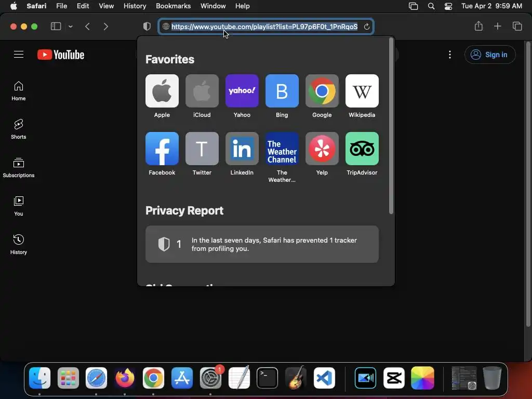The width and height of the screenshot is (532, 399).
Task: Open the File menu
Action: pos(61,6)
